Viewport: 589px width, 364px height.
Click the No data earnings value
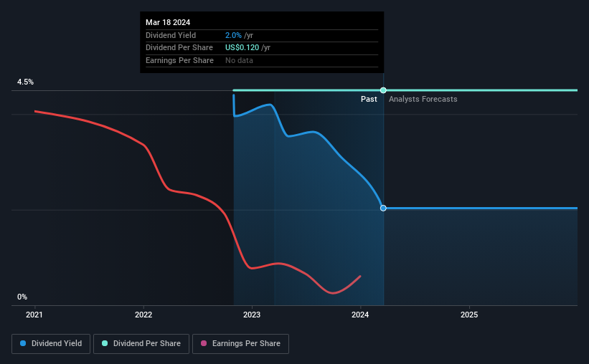click(240, 60)
